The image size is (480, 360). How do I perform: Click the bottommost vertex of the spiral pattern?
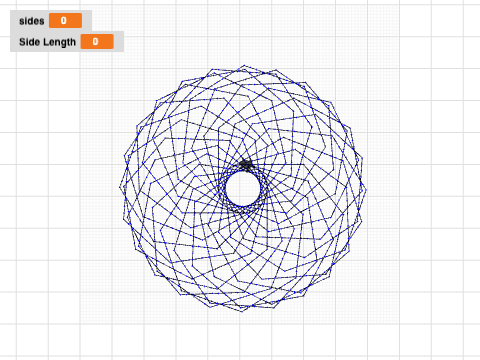[242, 311]
